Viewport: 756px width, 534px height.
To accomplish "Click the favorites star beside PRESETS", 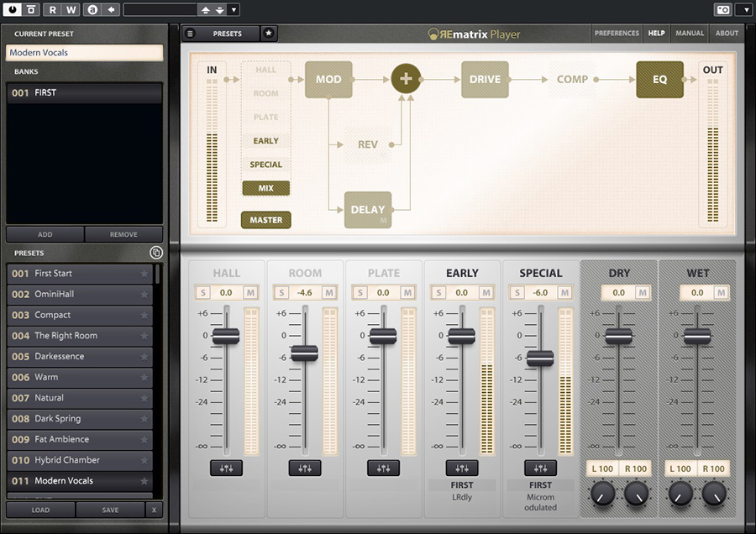I will pos(268,34).
